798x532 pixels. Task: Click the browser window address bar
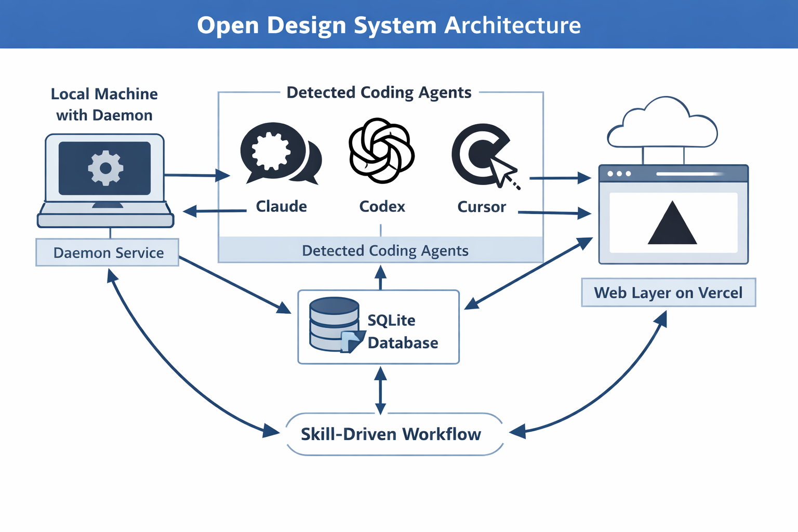point(690,174)
